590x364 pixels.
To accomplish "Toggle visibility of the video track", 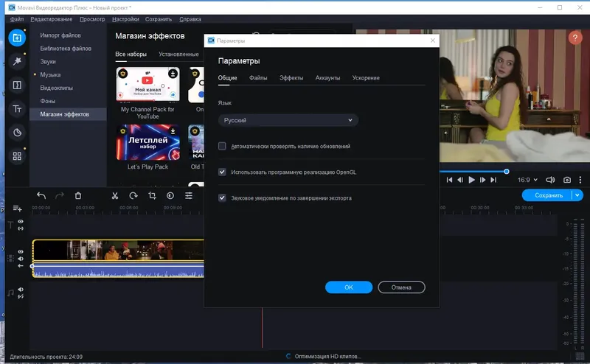I will point(21,251).
